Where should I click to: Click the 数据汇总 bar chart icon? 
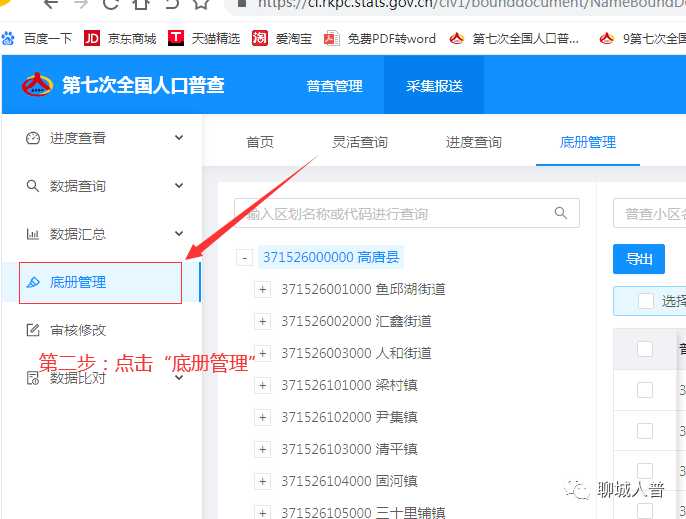[33, 234]
